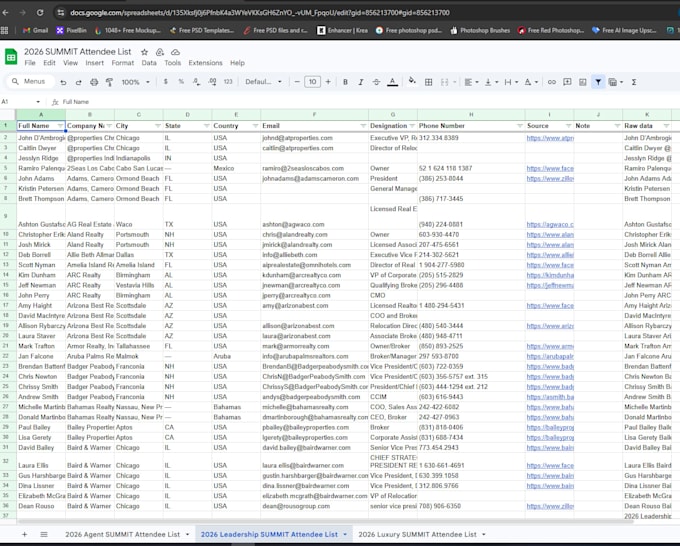Open the filter menu on Email header

tap(363, 126)
